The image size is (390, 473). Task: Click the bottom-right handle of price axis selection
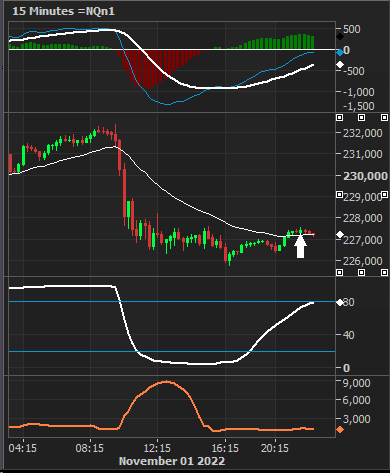pyautogui.click(x=384, y=272)
